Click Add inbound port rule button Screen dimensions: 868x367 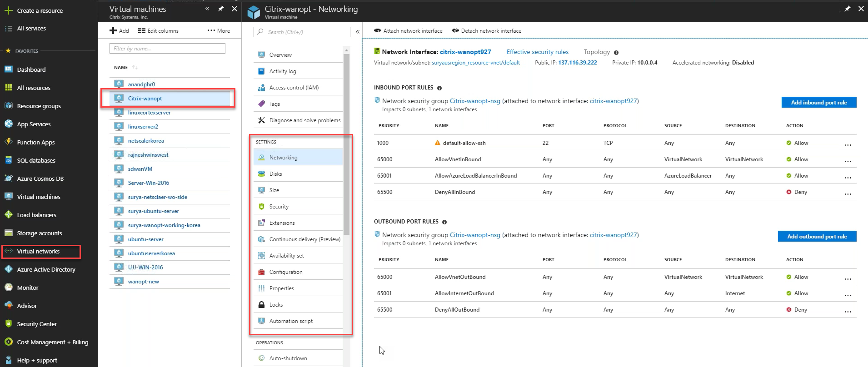point(819,102)
